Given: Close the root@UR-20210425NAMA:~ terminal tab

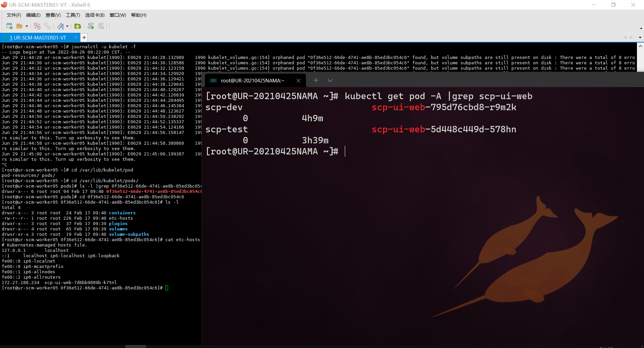Looking at the screenshot, I should click(299, 80).
